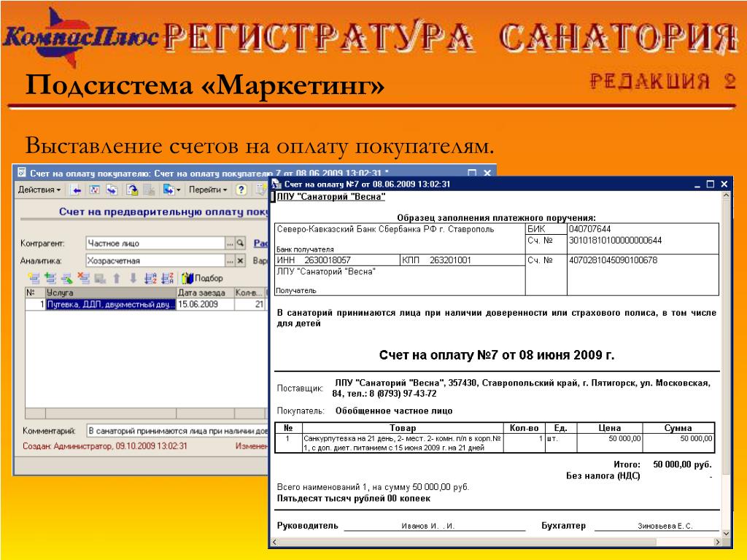This screenshot has height=560, width=747.
Task: Click the partially hidden blue link beside Контрагент
Action: coord(260,244)
